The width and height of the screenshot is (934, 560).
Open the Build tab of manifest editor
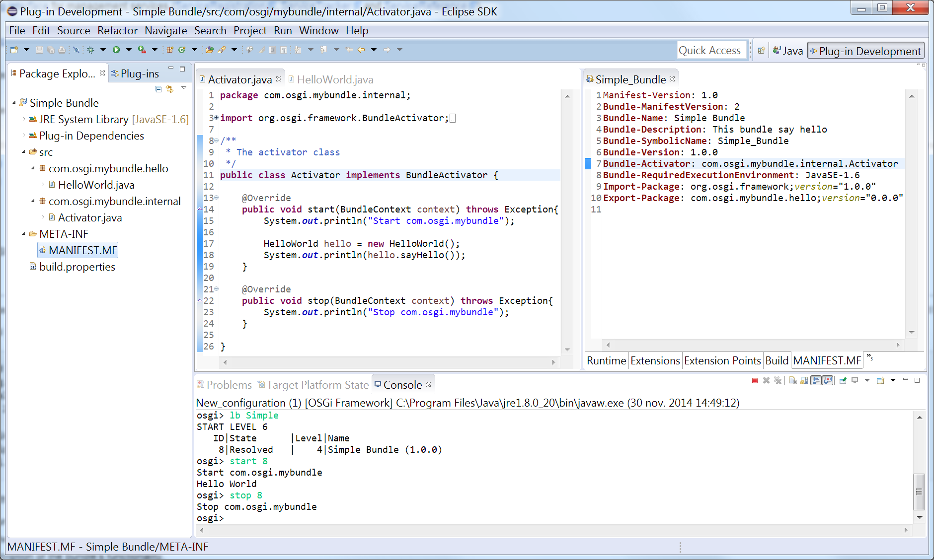pos(777,360)
